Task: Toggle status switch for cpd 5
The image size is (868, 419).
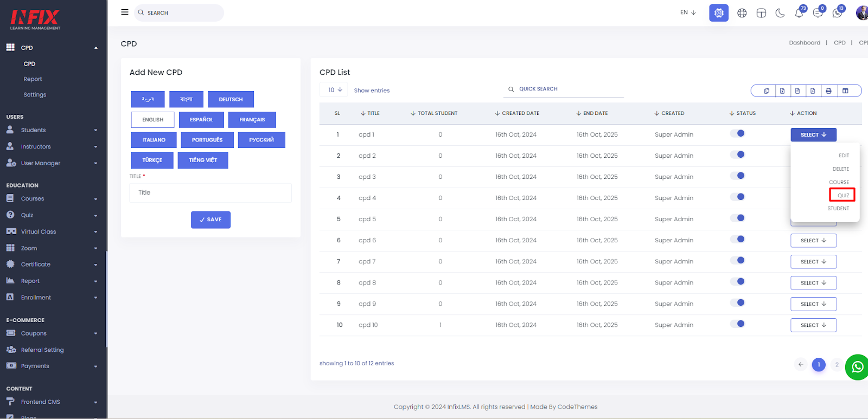Action: [737, 218]
